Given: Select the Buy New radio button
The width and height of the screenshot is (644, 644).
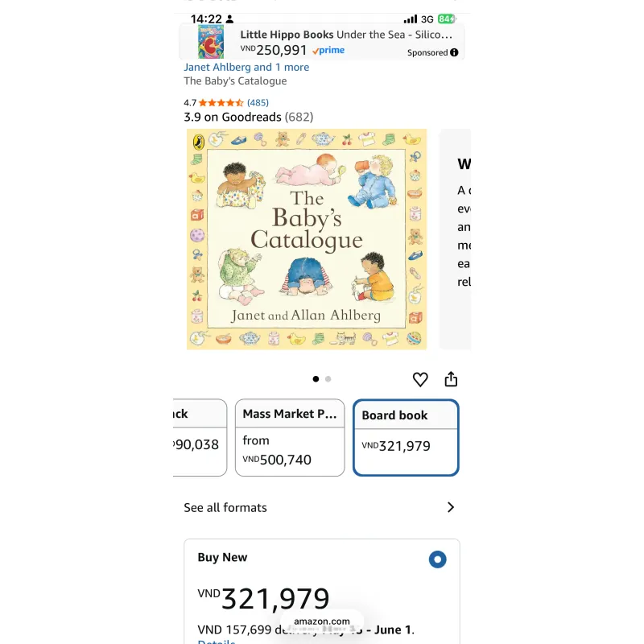Looking at the screenshot, I should pyautogui.click(x=437, y=559).
